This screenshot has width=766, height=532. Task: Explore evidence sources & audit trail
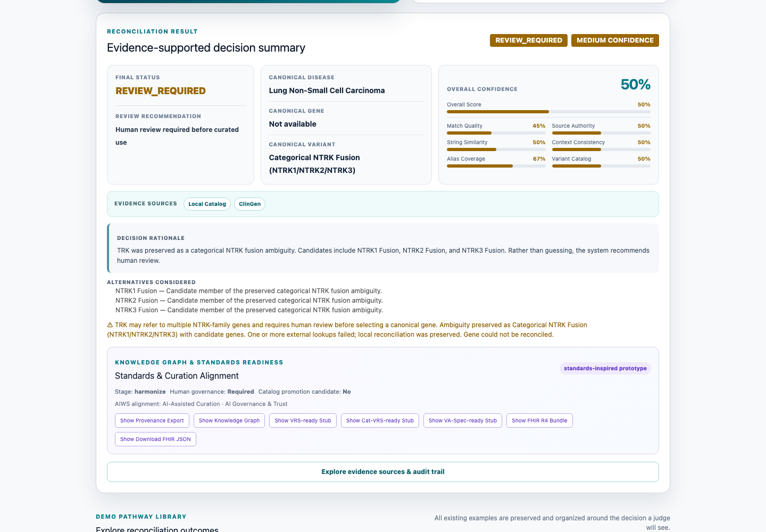[383, 472]
